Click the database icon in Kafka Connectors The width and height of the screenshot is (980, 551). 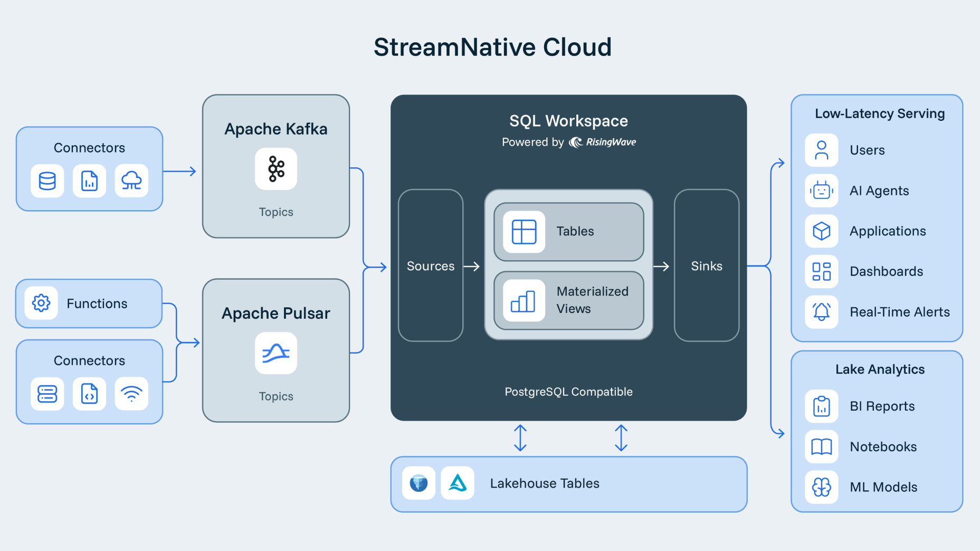point(47,181)
